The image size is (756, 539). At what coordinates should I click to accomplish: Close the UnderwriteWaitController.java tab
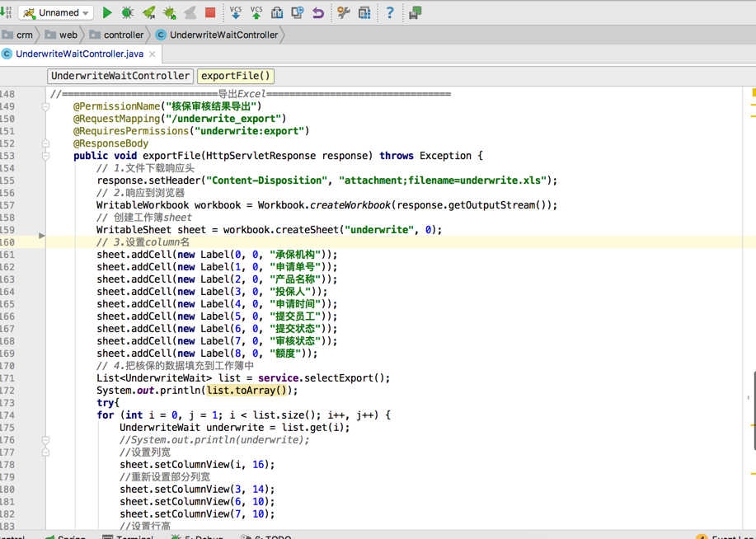coord(153,54)
